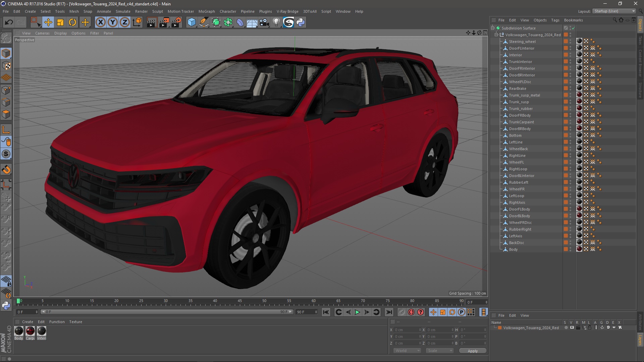Open the Layout dropdown Startup (User)
Image resolution: width=644 pixels, height=362 pixels.
point(614,11)
